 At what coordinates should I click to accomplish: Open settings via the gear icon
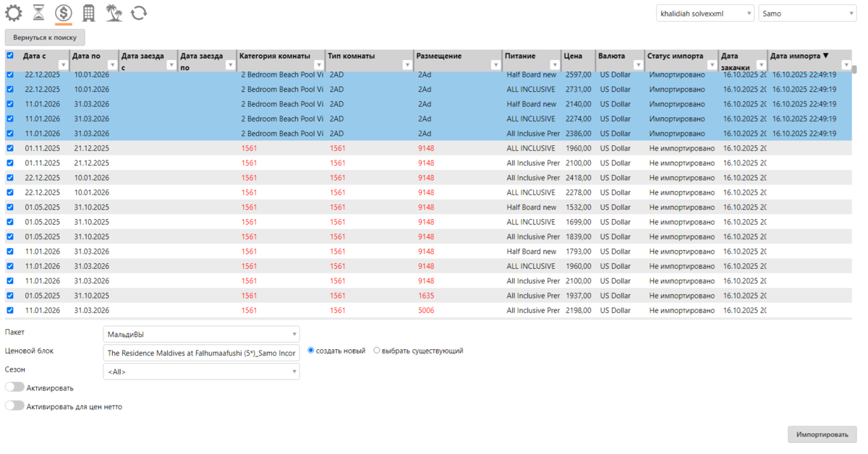(x=14, y=12)
